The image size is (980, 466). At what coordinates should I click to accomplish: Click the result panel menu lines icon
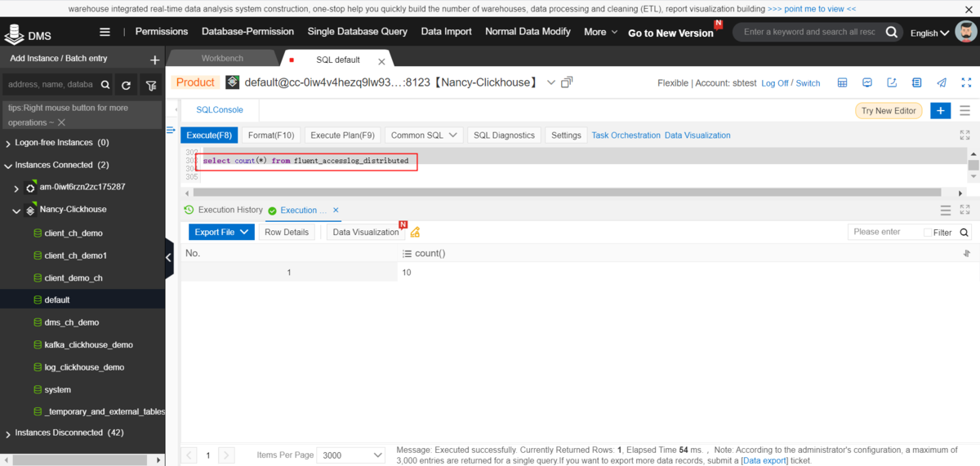tap(946, 210)
